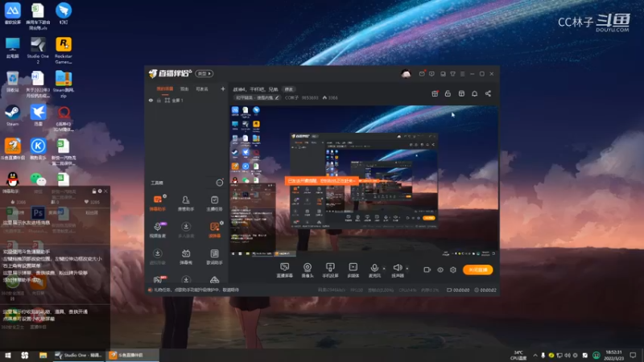Viewport: 644px width, 362px height.
Task: Open the Recycle Bin desktop icon
Action: point(12,82)
